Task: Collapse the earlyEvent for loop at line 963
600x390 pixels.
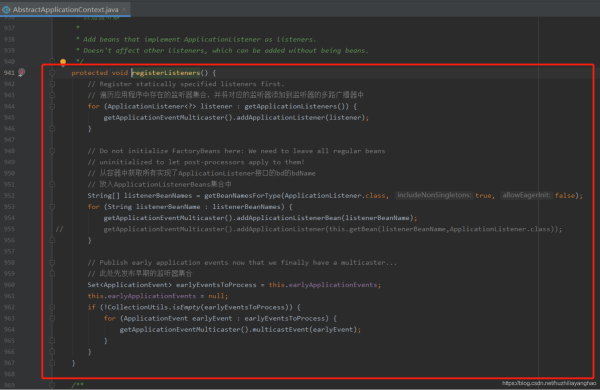Action: 52,318
